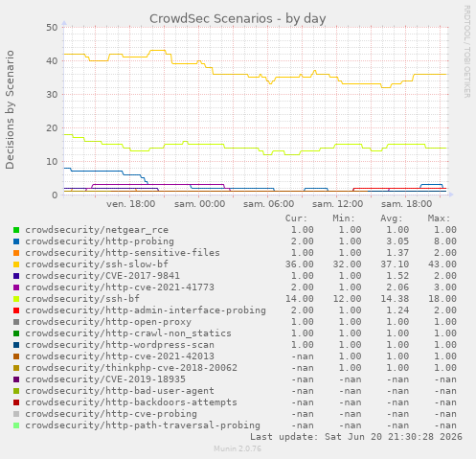
Task: Select crowdsecurity/http-backdoors-attempts label
Action: click(x=131, y=402)
